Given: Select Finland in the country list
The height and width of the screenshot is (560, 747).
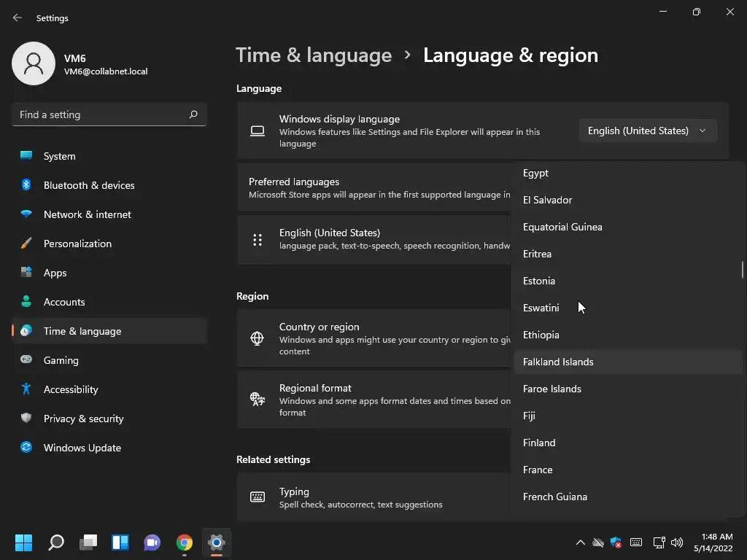Looking at the screenshot, I should [x=628, y=443].
